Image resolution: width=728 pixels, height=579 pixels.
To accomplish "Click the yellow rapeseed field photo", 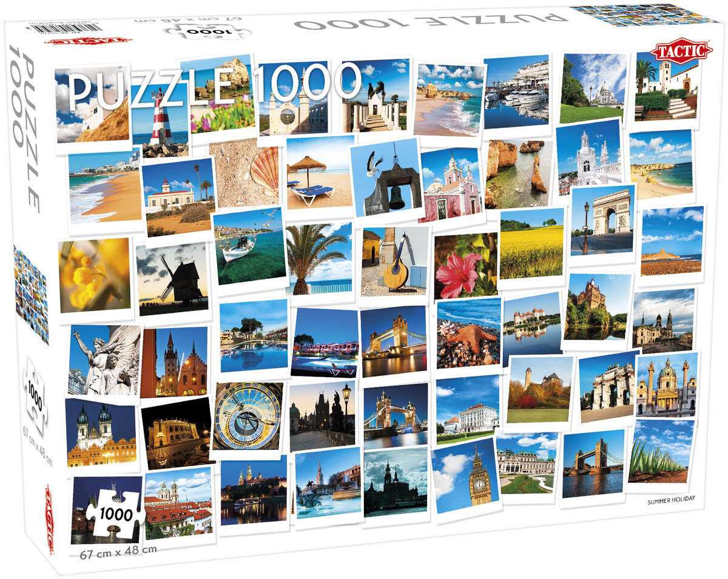I will pos(531,244).
